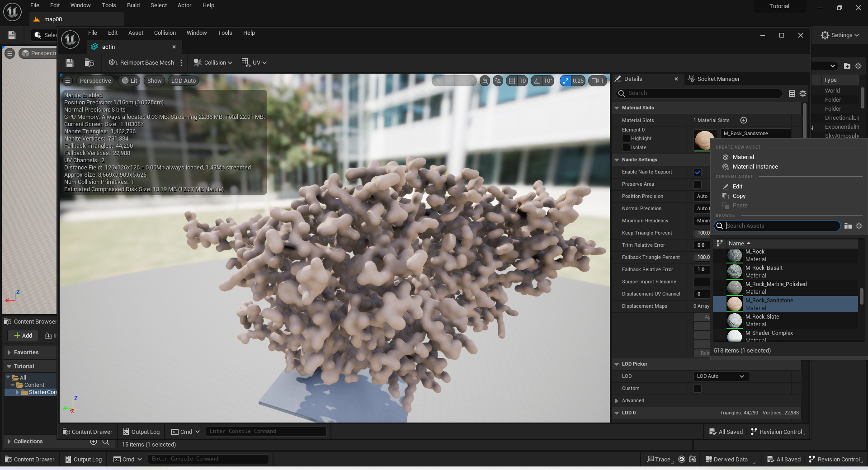Uncheck Enable Nanite Support
The height and width of the screenshot is (470, 868).
[x=698, y=172]
